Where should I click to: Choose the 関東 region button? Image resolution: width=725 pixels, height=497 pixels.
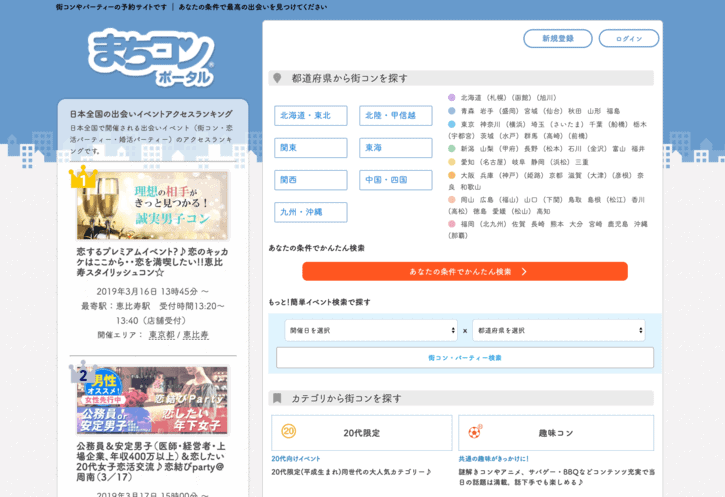pyautogui.click(x=310, y=148)
